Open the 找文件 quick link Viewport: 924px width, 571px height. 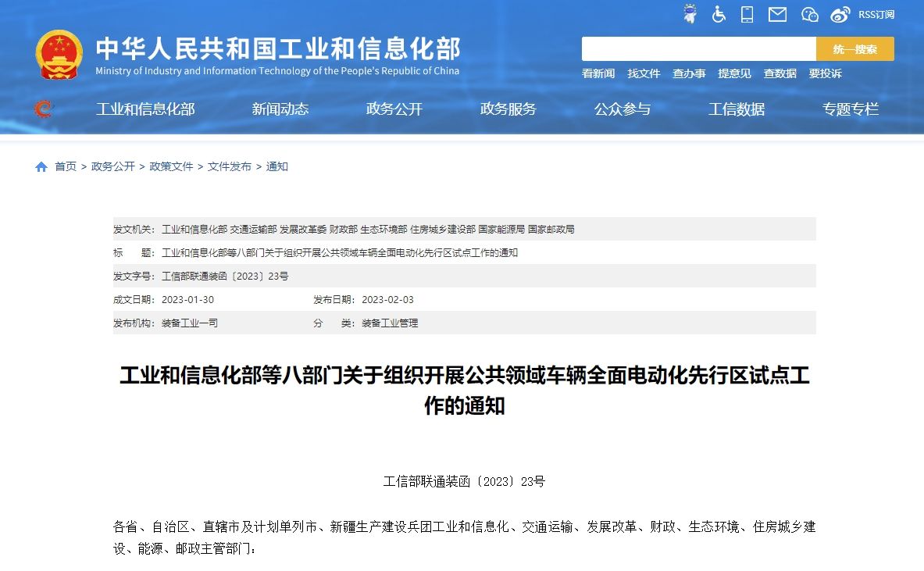(644, 73)
